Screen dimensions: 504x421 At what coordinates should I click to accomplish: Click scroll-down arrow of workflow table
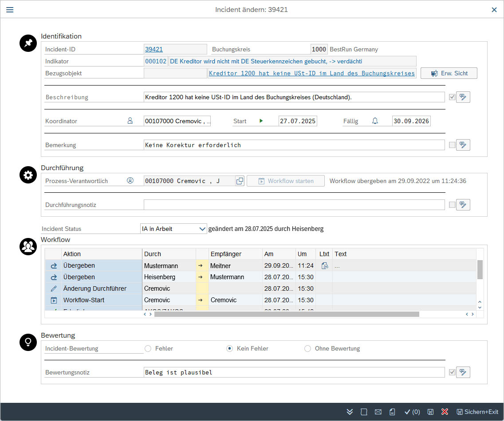[x=480, y=307]
